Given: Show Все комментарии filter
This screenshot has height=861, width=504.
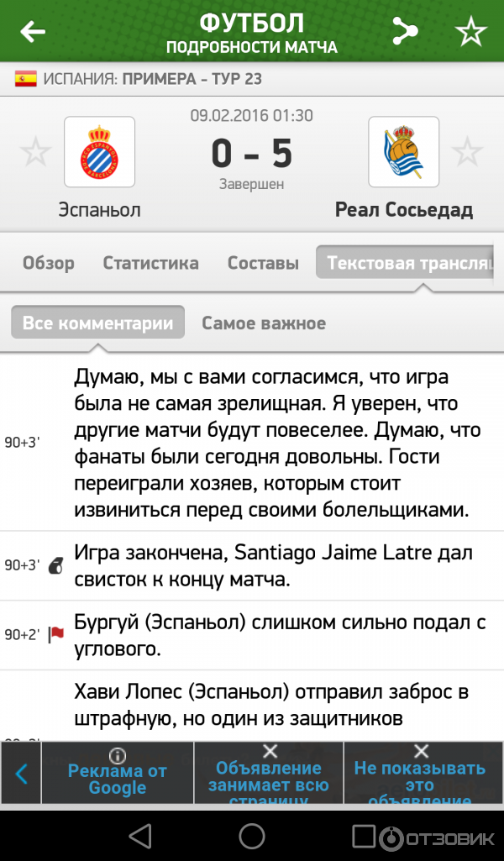Looking at the screenshot, I should point(97,323).
